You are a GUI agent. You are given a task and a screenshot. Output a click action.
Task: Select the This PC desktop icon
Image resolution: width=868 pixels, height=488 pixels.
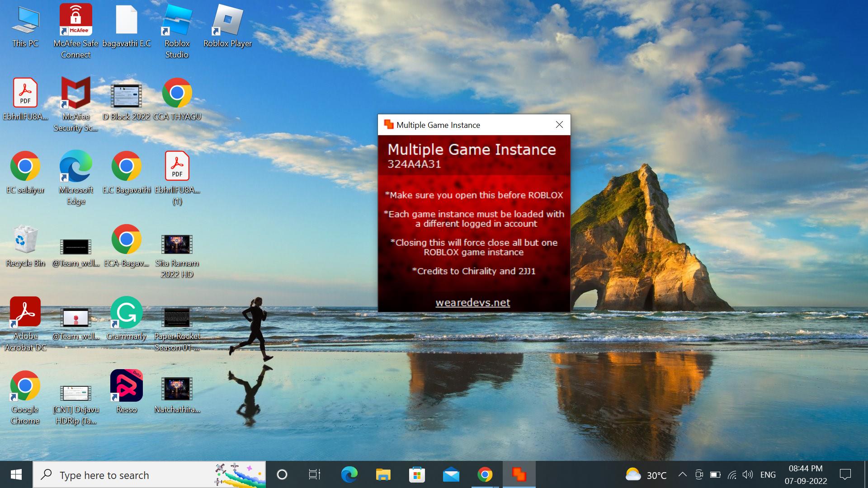click(x=25, y=26)
